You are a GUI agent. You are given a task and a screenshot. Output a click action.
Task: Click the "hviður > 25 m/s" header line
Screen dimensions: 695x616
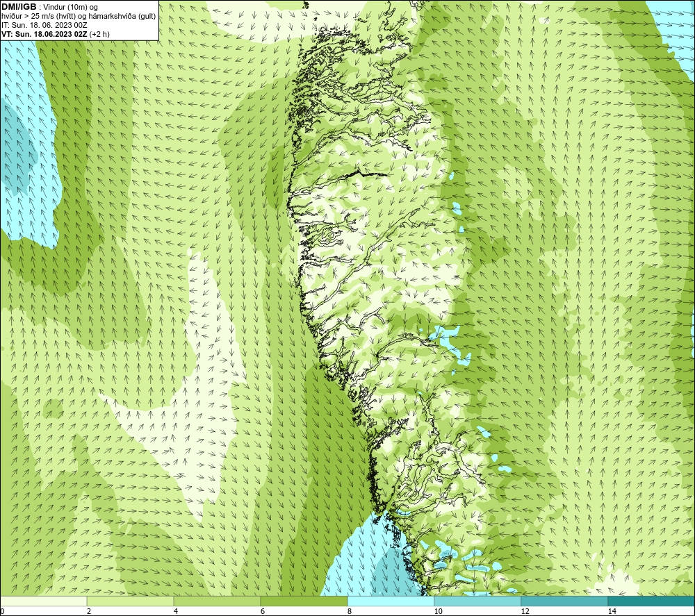(x=79, y=16)
